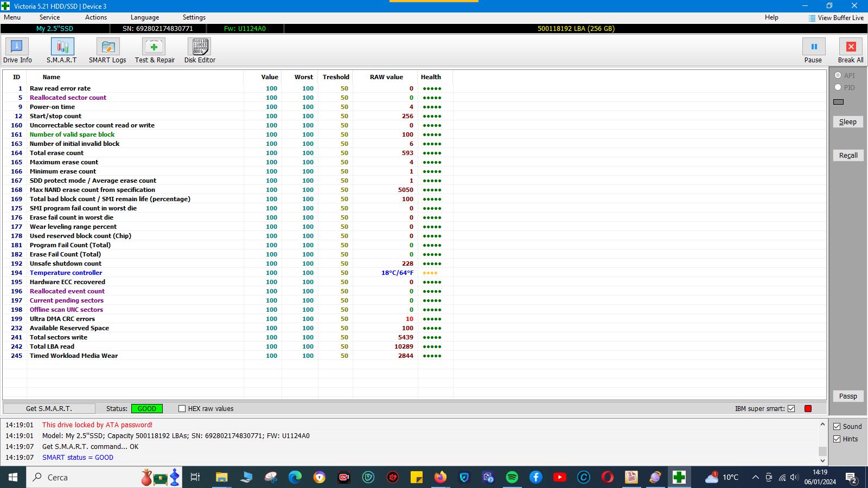Viewport: 868px width, 488px height.
Task: Open Microsoft Edge from the taskbar
Action: click(295, 477)
